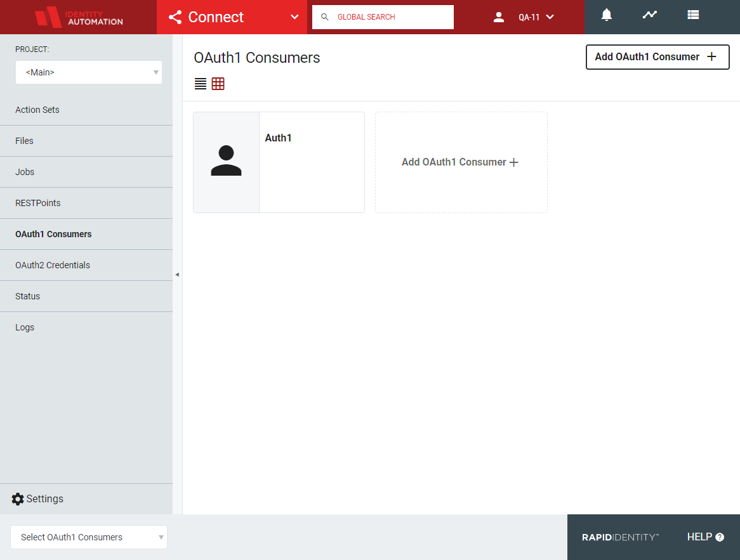
Task: Click the search magnifier icon
Action: coord(325,17)
